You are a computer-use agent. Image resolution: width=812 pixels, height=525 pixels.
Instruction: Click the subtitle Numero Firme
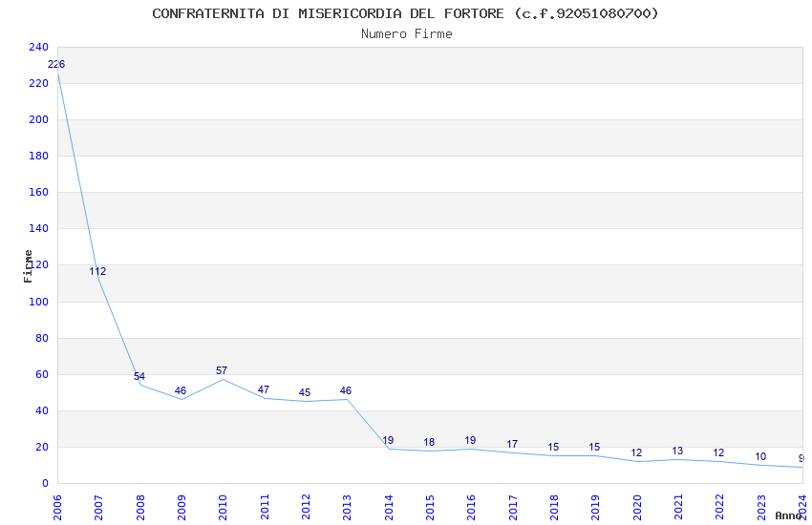pos(407,34)
